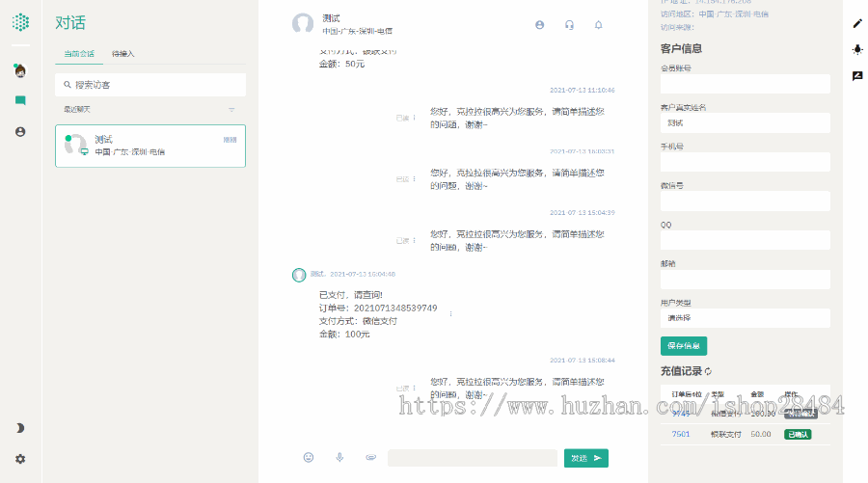The width and height of the screenshot is (868, 483).
Task: Switch to the 待接入 tab
Action: click(123, 54)
